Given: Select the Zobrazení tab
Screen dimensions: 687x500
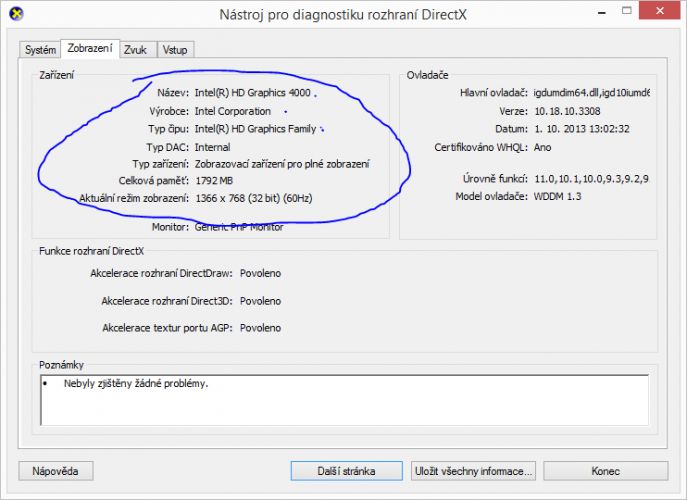Looking at the screenshot, I should tap(90, 48).
